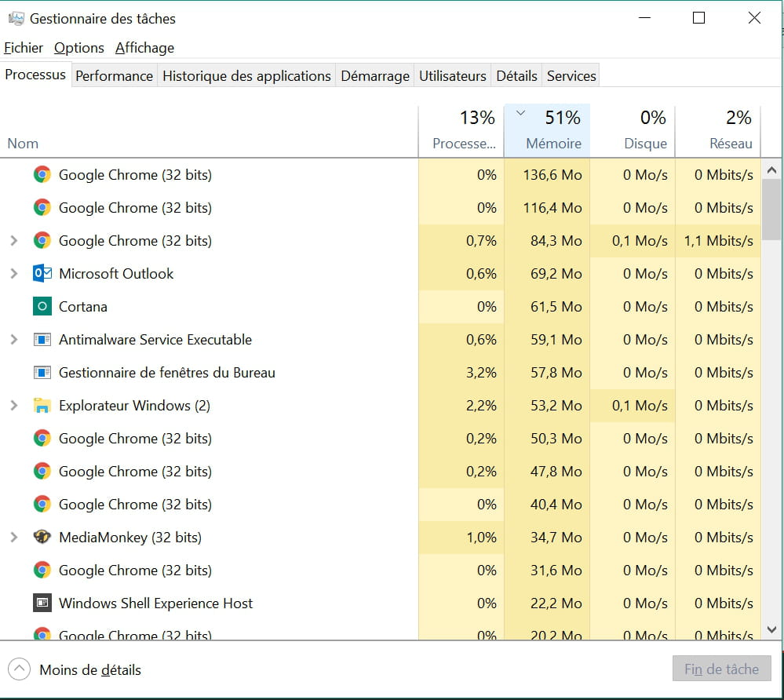Switch to the Démarrage tab
Viewport: 784px width, 700px height.
pyautogui.click(x=375, y=76)
